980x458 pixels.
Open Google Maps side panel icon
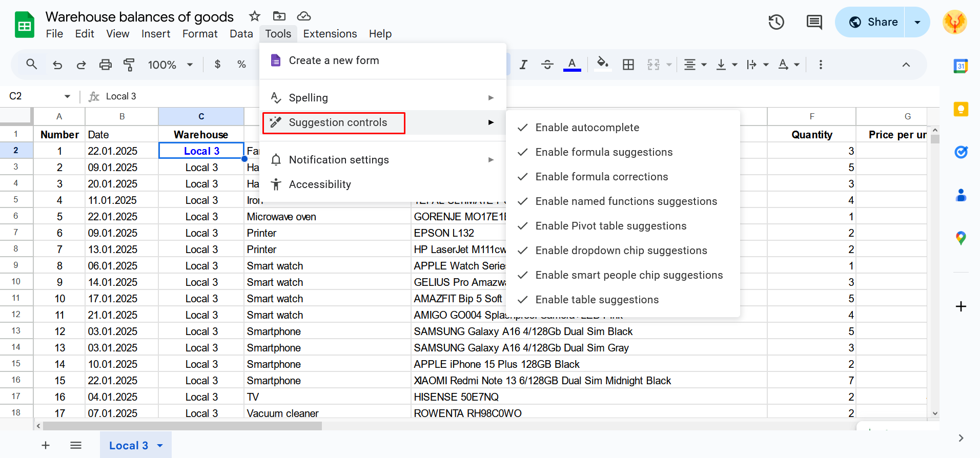961,238
